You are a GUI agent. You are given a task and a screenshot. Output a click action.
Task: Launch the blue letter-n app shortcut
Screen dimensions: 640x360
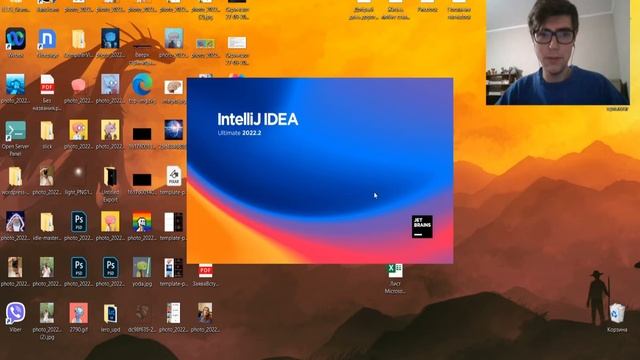tap(47, 39)
